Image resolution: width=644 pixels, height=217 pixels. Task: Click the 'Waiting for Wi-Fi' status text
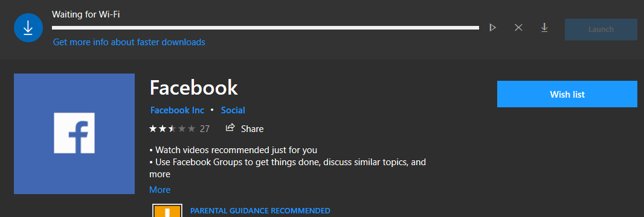pos(86,14)
